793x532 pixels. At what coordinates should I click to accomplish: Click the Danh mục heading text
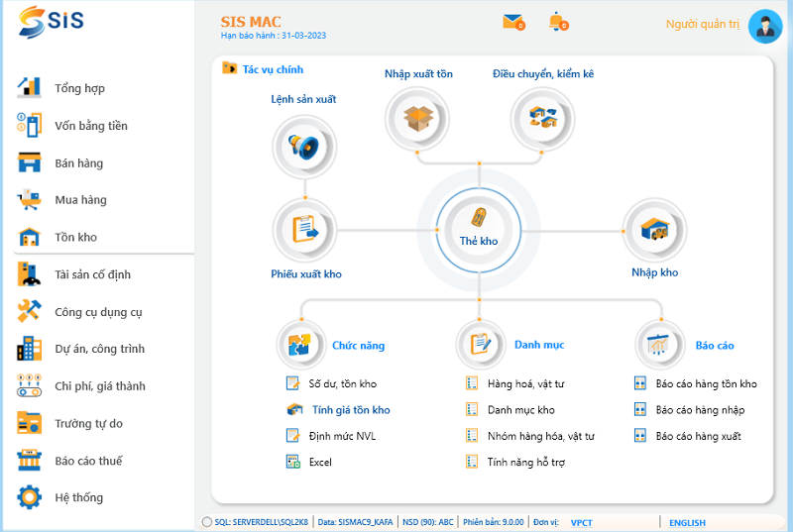tap(539, 345)
